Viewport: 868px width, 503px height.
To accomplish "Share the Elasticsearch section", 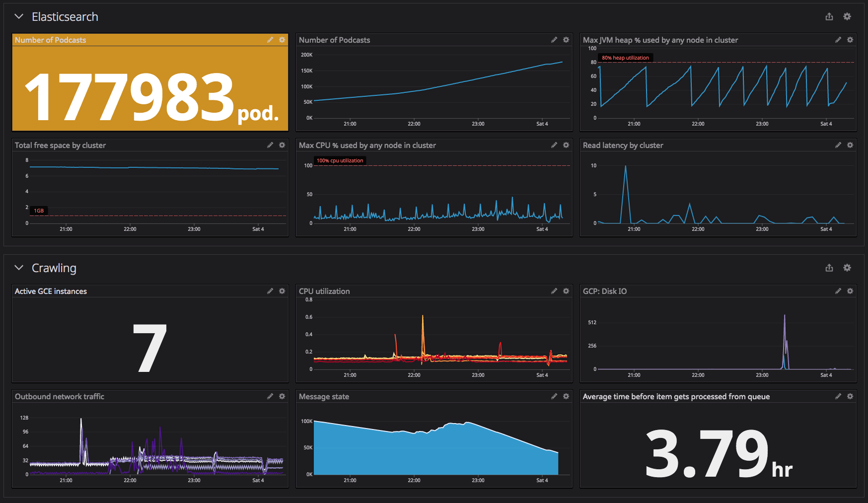I will [x=829, y=16].
